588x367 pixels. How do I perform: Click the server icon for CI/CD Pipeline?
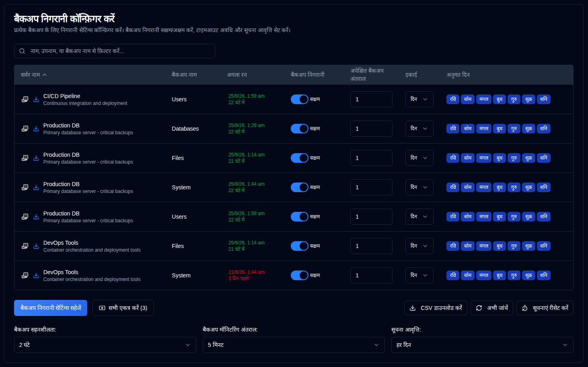click(25, 99)
